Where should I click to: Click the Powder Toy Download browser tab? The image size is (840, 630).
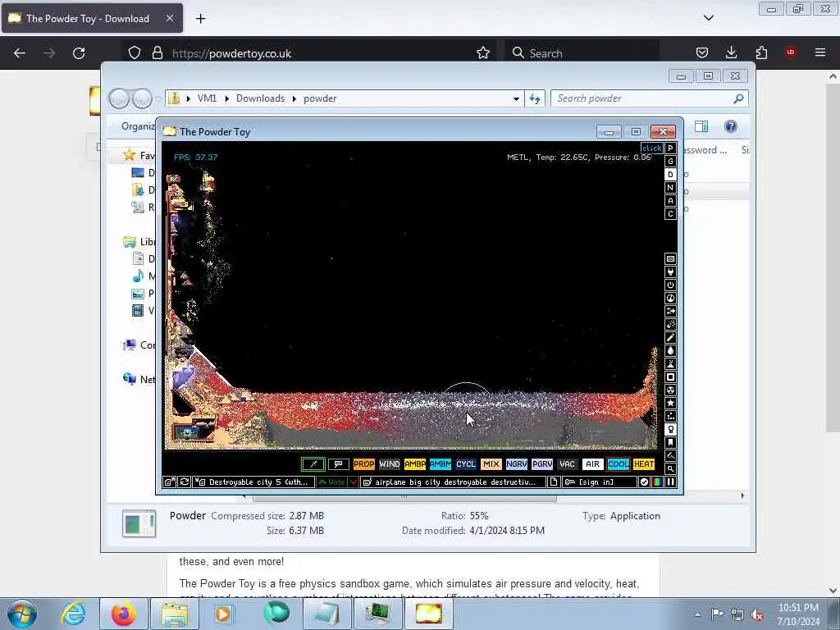(92, 18)
